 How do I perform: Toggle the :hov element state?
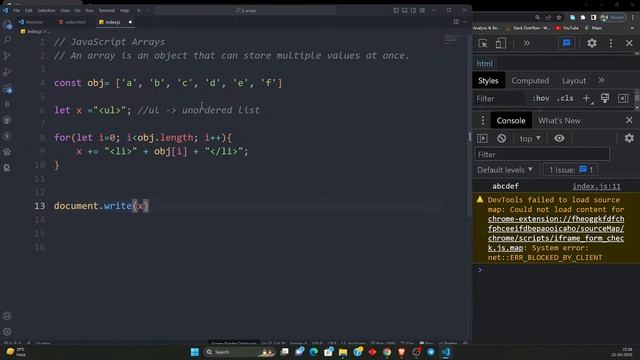[x=540, y=98]
